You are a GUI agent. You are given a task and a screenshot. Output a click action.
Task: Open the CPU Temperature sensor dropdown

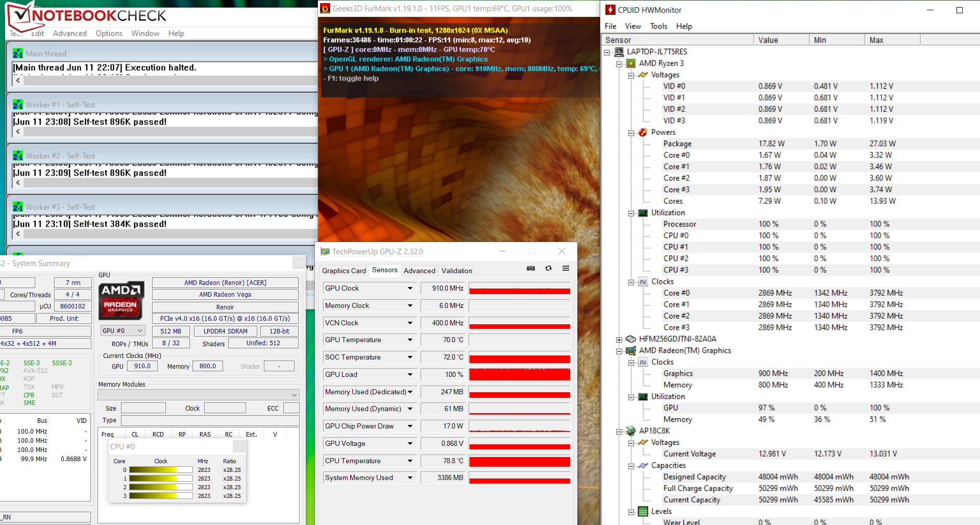pos(410,461)
